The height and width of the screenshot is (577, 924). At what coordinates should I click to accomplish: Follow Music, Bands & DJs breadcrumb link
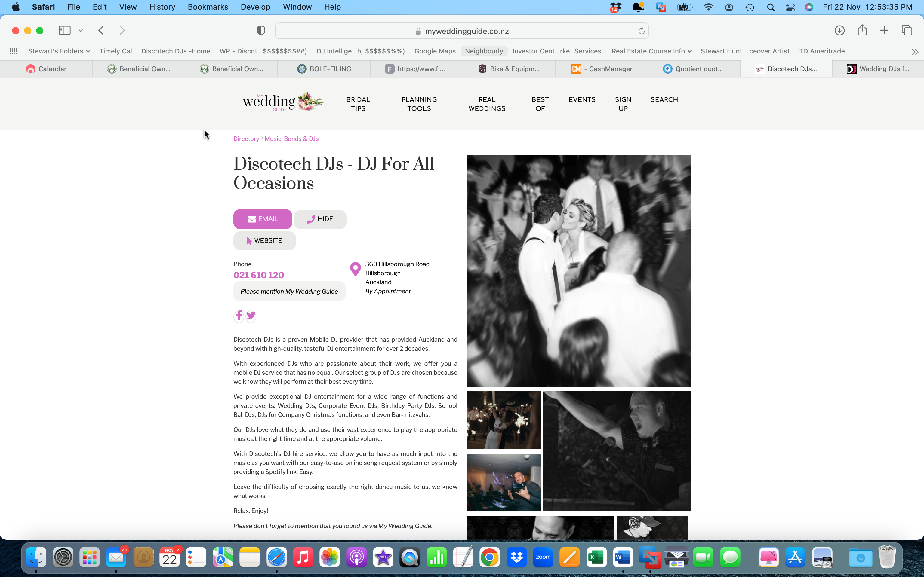tap(291, 139)
